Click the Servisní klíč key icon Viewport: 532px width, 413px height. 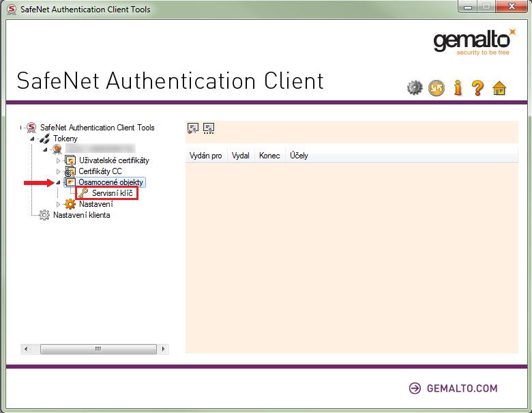point(83,193)
